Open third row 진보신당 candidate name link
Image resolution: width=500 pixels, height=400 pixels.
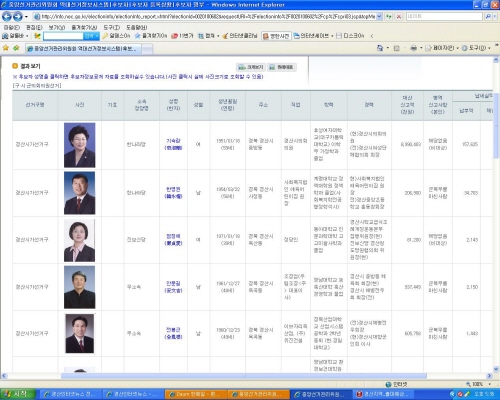[x=173, y=240]
